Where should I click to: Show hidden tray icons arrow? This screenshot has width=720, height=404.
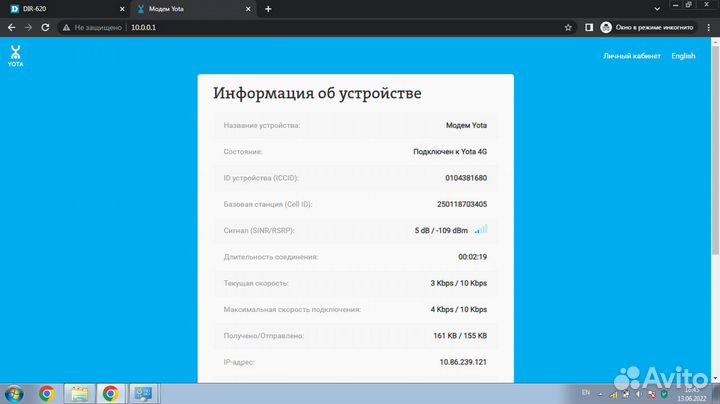600,394
